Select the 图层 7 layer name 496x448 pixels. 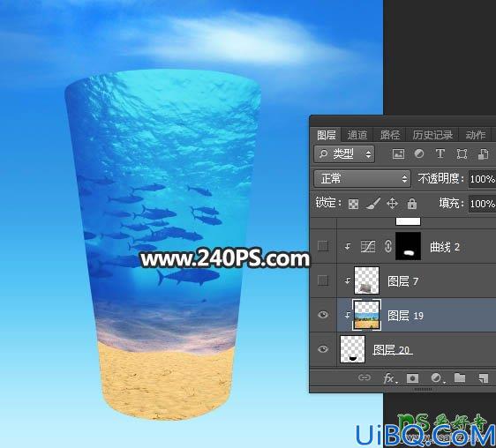(x=403, y=281)
